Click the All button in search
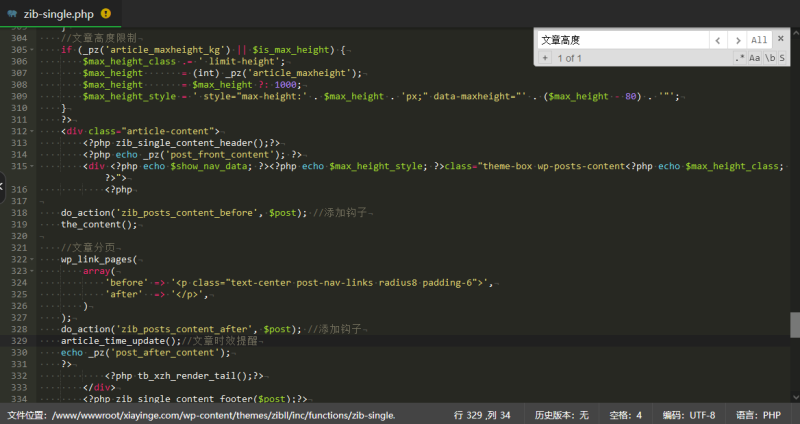Viewport: 800px width, 424px height. click(760, 40)
